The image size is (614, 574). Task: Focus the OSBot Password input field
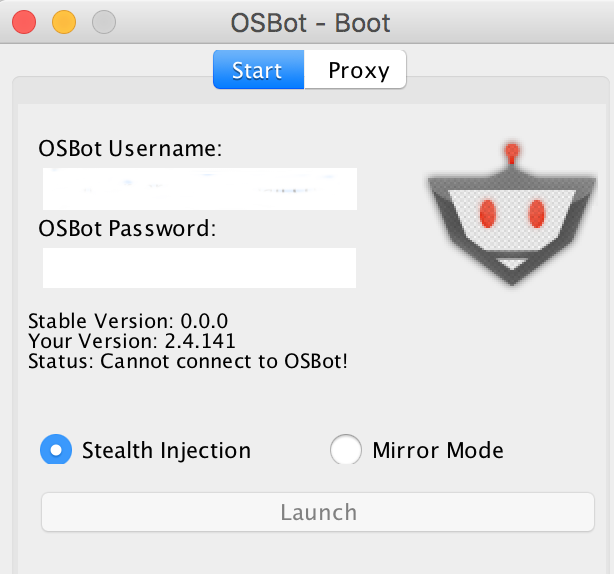point(199,268)
